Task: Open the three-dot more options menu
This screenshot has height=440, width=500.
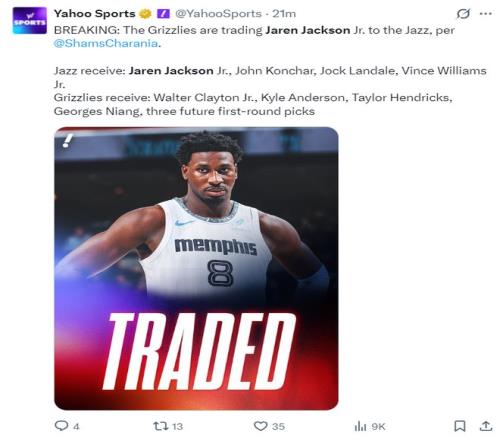Action: tap(485, 14)
